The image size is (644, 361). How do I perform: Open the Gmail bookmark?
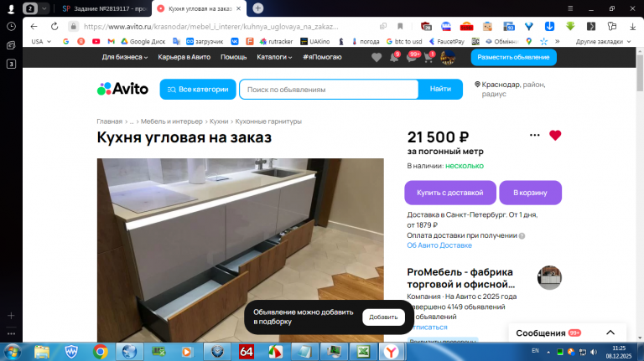point(111,41)
